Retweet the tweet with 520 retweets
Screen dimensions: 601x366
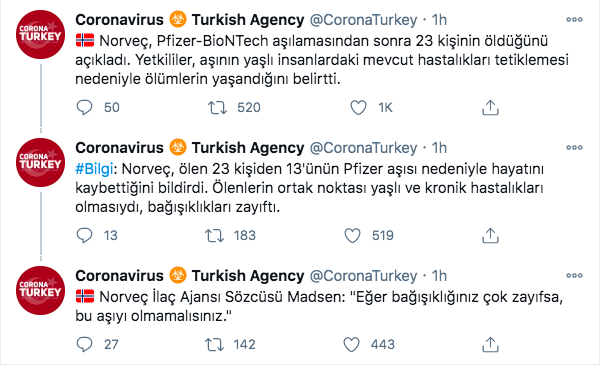tap(217, 108)
